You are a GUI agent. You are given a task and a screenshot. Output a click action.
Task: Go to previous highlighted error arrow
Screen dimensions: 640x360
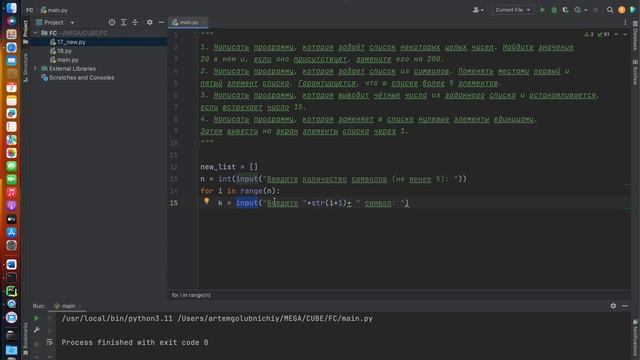point(616,35)
